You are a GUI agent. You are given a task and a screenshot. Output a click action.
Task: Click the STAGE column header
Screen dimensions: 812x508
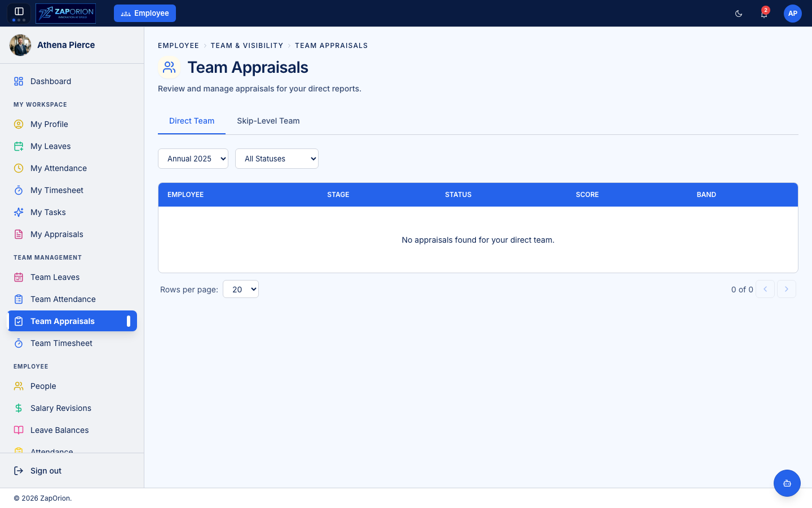(x=338, y=195)
